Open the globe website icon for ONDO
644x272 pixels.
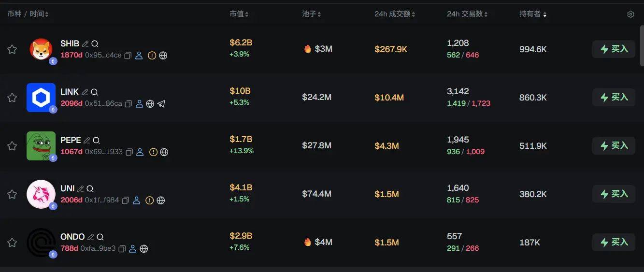(143, 249)
